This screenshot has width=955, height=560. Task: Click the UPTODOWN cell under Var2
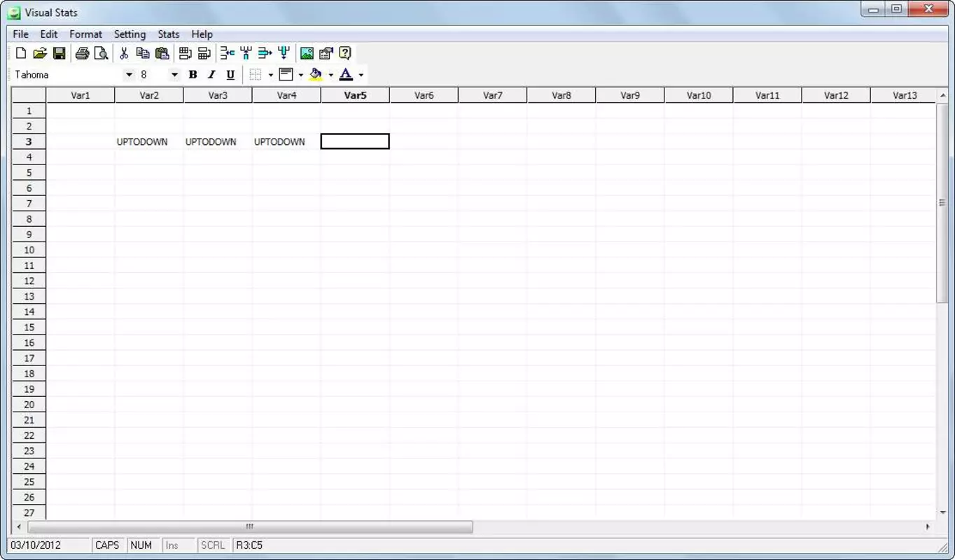[149, 141]
